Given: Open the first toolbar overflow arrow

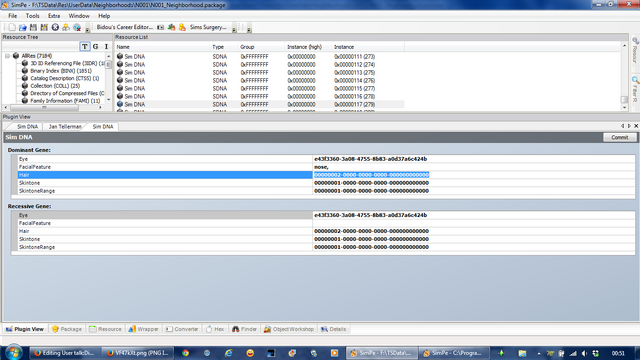Looking at the screenshot, I should (x=87, y=29).
